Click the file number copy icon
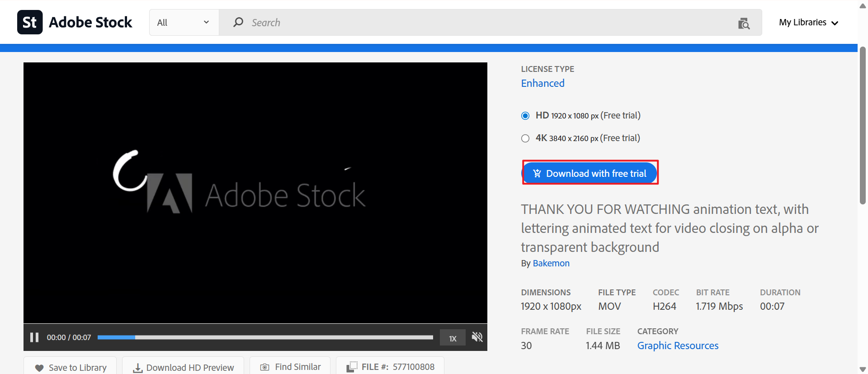 [352, 367]
